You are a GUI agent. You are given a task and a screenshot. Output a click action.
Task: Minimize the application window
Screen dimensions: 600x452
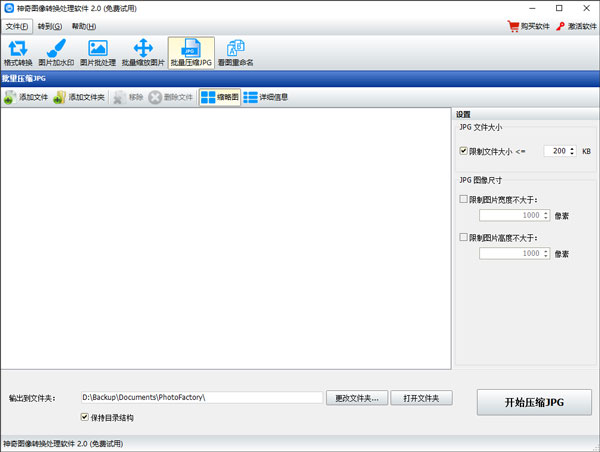click(x=532, y=8)
